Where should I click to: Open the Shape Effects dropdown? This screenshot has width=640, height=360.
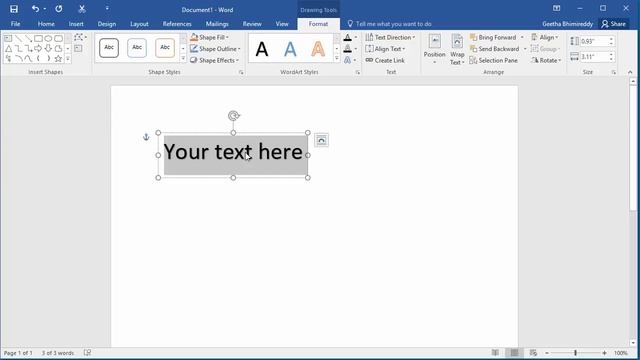[x=214, y=60]
